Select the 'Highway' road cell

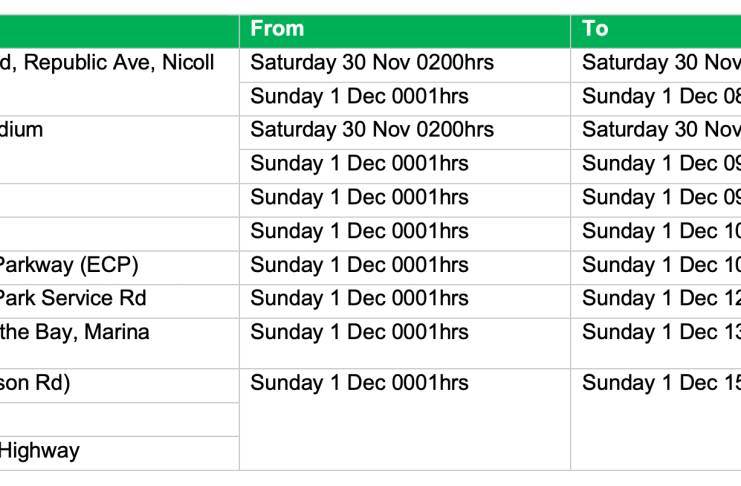39,451
